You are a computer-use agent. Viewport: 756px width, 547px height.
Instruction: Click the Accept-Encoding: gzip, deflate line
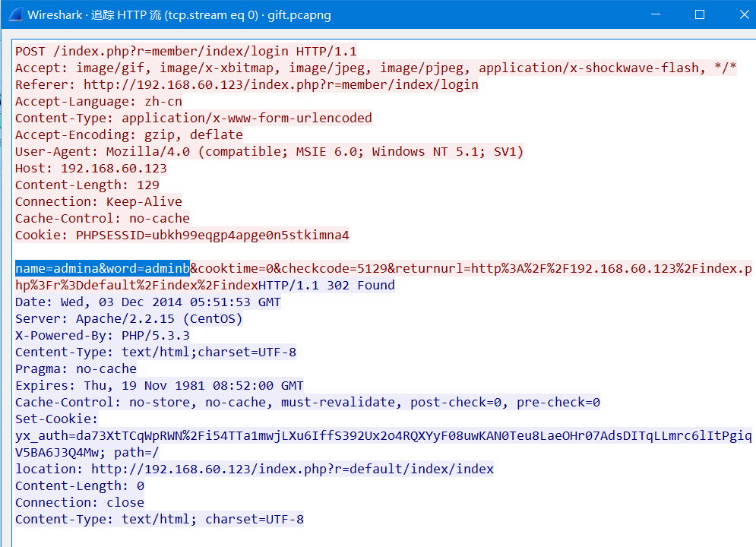pyautogui.click(x=129, y=135)
